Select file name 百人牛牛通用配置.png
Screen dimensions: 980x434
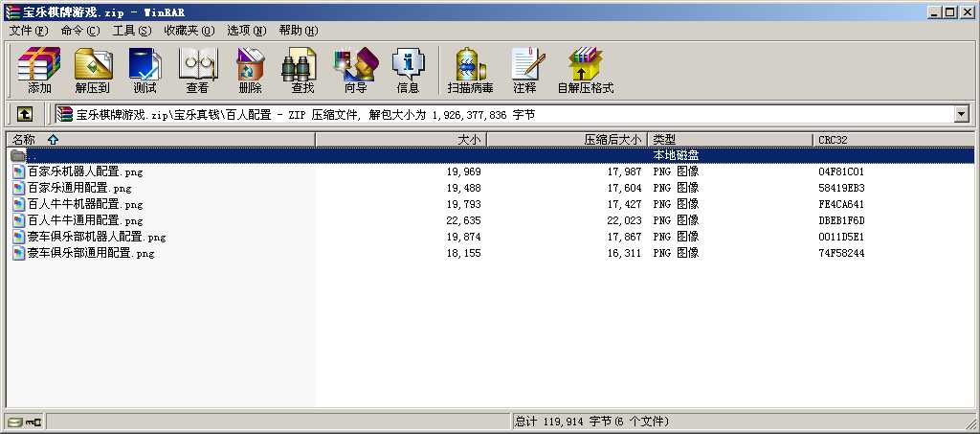point(85,220)
